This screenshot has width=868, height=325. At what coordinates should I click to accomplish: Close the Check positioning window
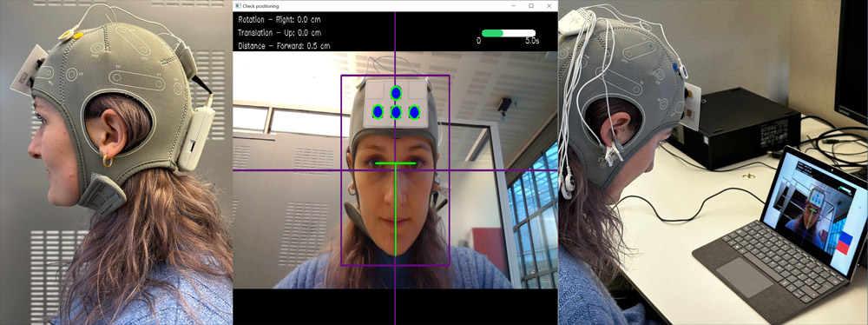click(549, 6)
